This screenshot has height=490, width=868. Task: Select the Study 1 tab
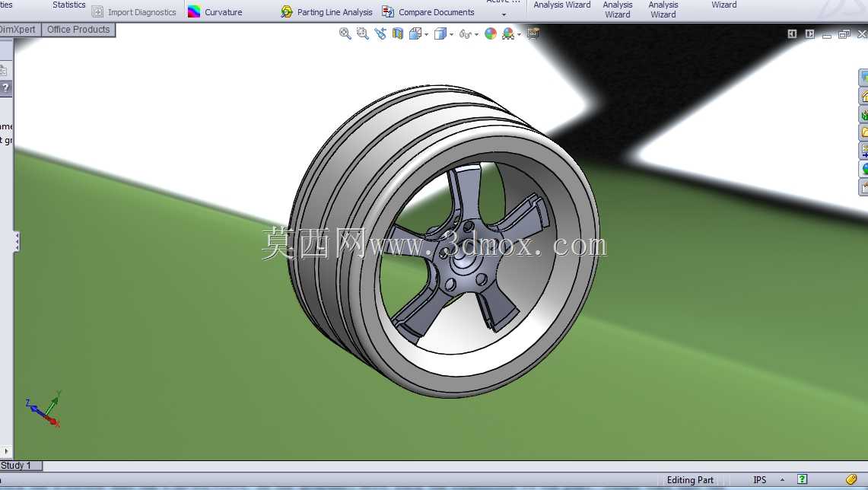pos(21,466)
